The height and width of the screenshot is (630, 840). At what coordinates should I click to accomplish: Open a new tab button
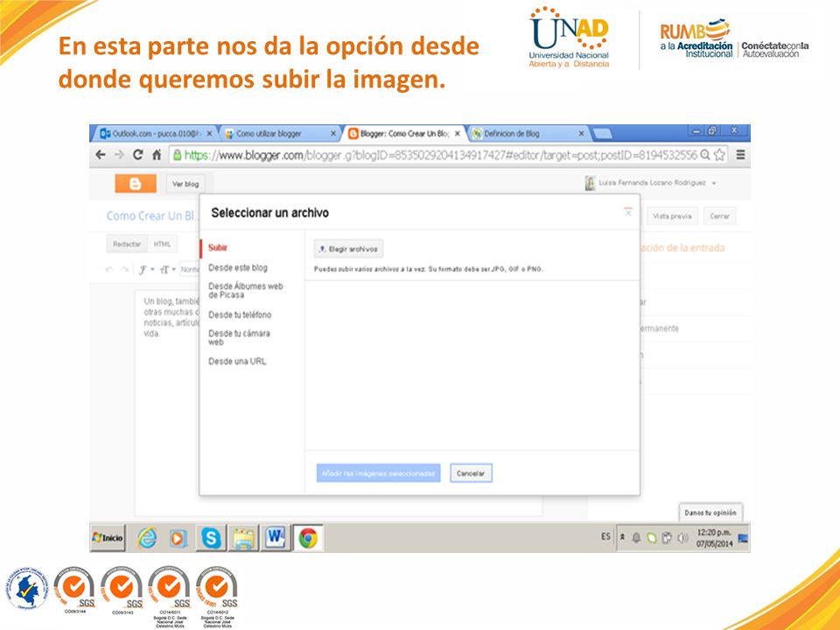(603, 134)
